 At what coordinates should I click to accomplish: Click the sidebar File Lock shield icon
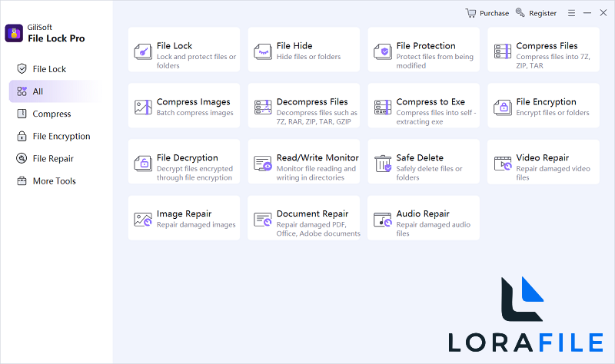22,69
